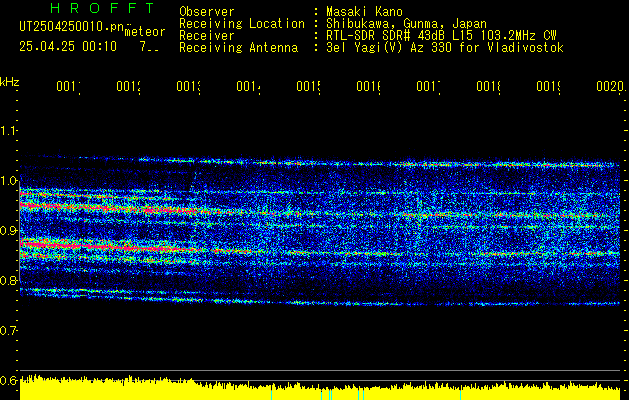Screen dimensions: 629x400
Task: Click the 1.1 kHz frequency axis label
Action: coord(8,131)
